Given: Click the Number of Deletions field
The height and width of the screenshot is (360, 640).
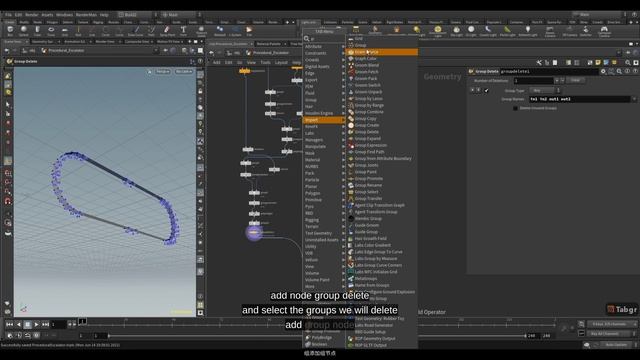Looking at the screenshot, I should point(533,80).
